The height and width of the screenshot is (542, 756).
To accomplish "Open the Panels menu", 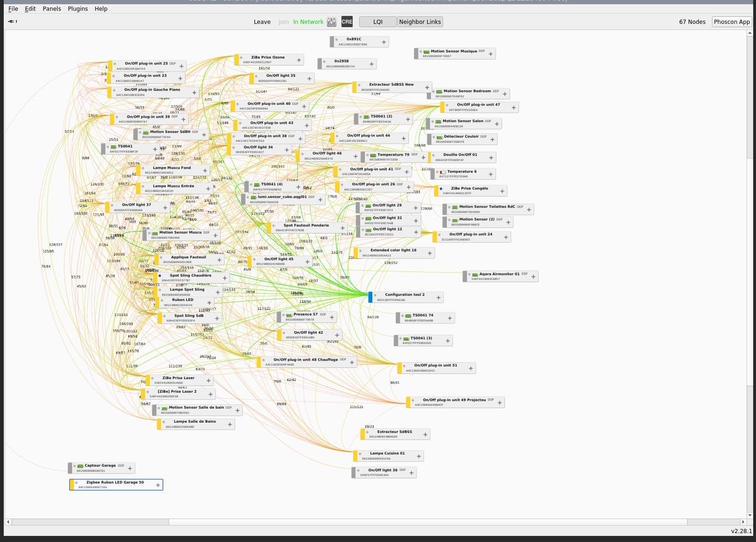I will click(52, 8).
